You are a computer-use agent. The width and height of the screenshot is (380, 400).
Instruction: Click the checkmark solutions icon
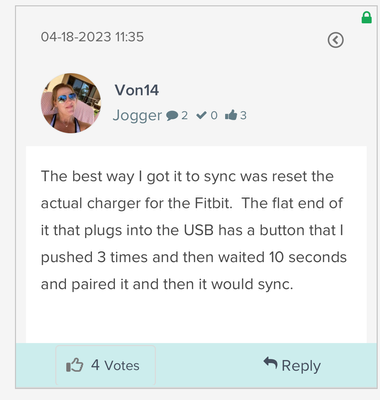tap(202, 115)
